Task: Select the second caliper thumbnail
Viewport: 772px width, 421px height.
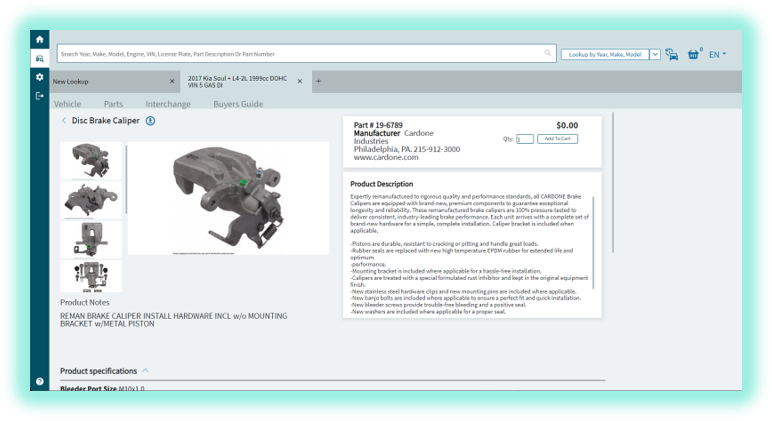Action: pos(91,200)
